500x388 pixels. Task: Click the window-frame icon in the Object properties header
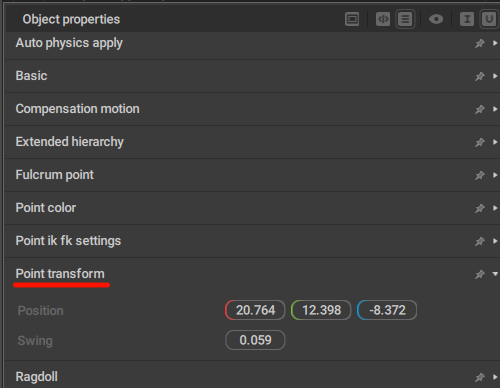coord(352,19)
